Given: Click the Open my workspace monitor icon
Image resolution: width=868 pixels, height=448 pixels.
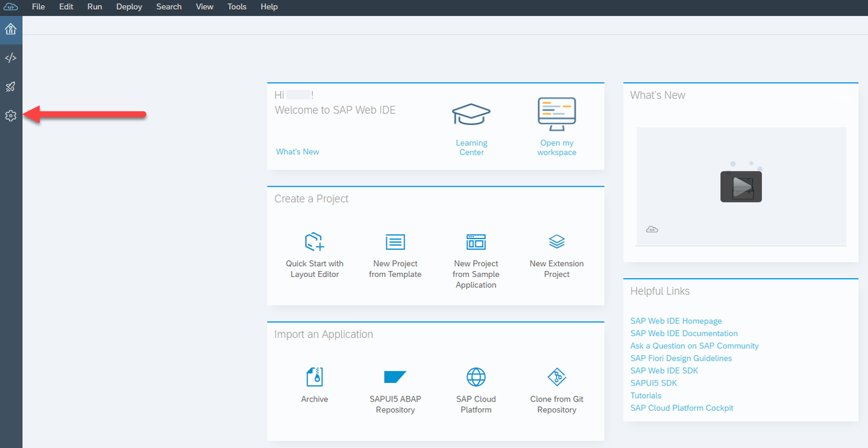Looking at the screenshot, I should [x=557, y=114].
